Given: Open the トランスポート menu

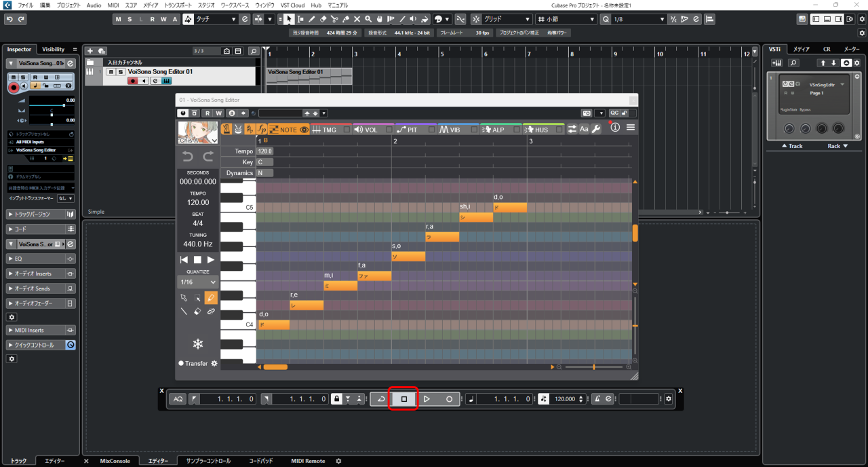Looking at the screenshot, I should (178, 5).
